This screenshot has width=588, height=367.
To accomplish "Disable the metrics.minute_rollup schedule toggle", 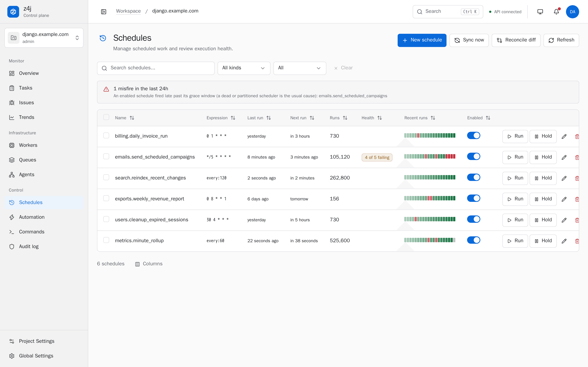I will 473,240.
